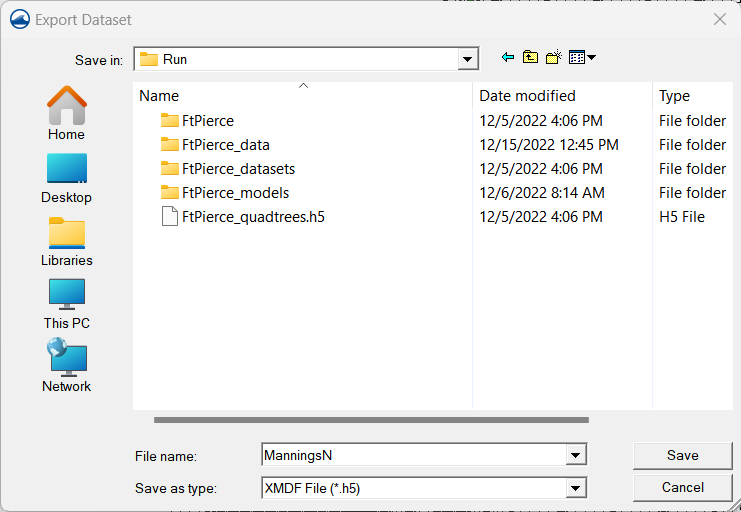
Task: Click the FtPierce_quadtrees.h5 file icon
Action: 170,217
